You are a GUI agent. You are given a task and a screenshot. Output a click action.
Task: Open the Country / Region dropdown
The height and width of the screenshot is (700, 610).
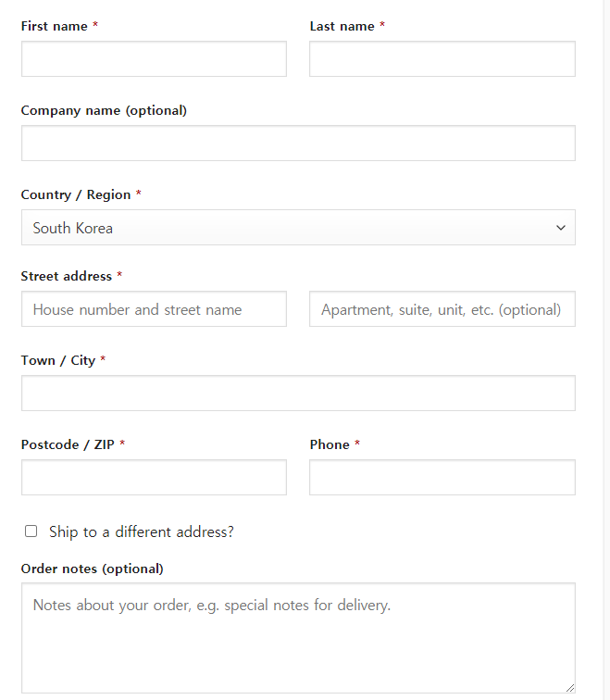(x=299, y=227)
